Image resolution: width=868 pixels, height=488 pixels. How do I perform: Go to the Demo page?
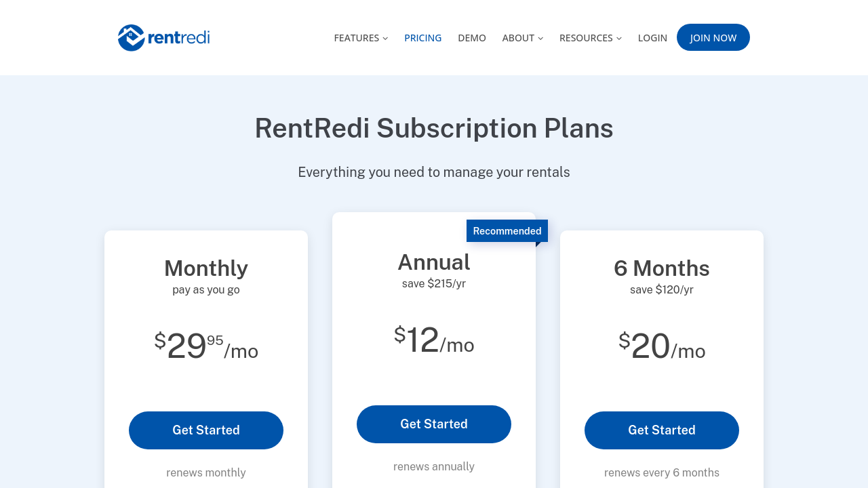click(x=472, y=38)
